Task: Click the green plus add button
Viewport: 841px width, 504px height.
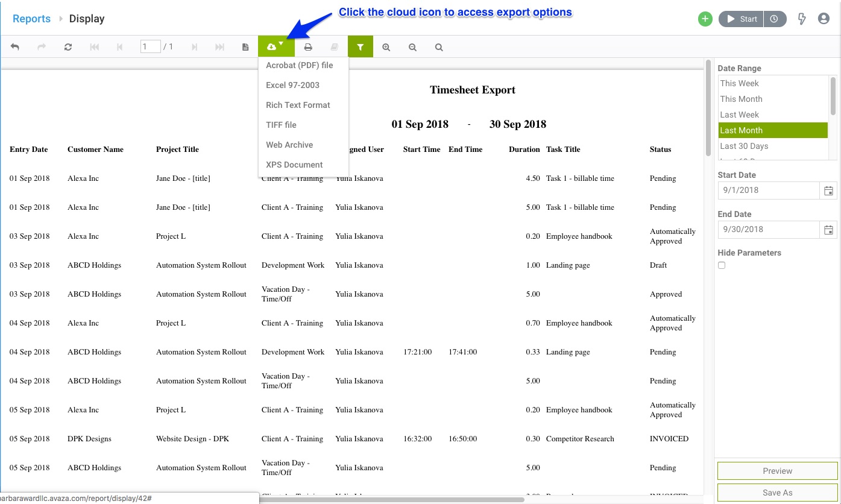Action: tap(705, 19)
